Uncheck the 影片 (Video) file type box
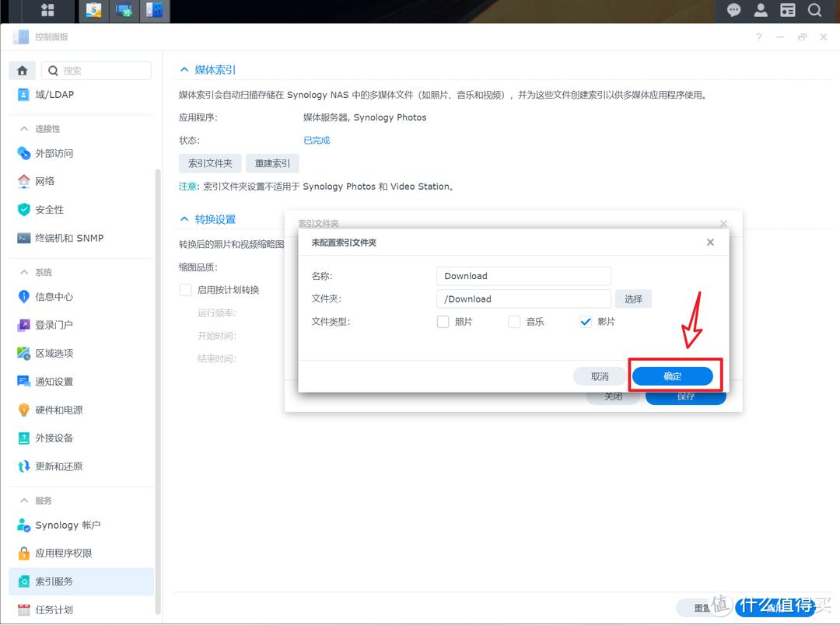840x625 pixels. [x=586, y=322]
